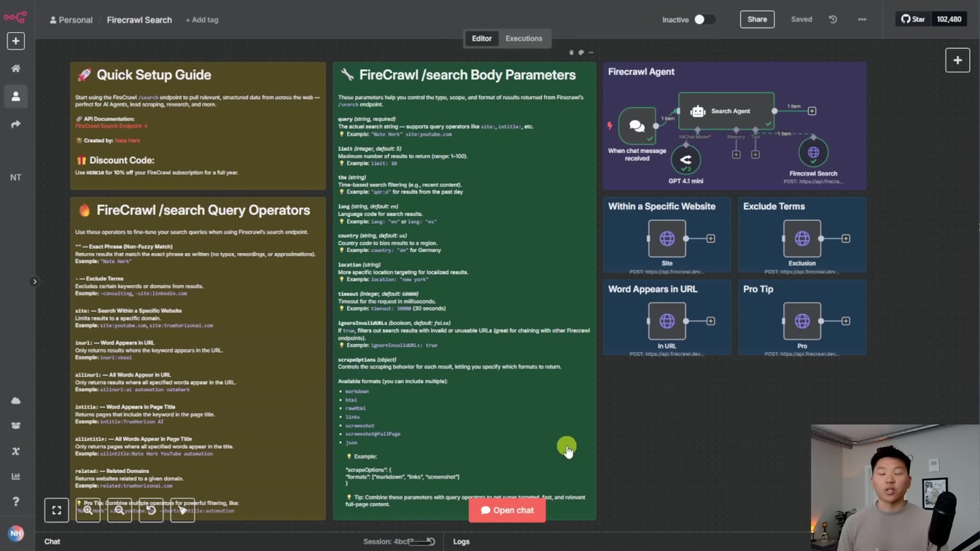Click the GitHub Star button

913,20
